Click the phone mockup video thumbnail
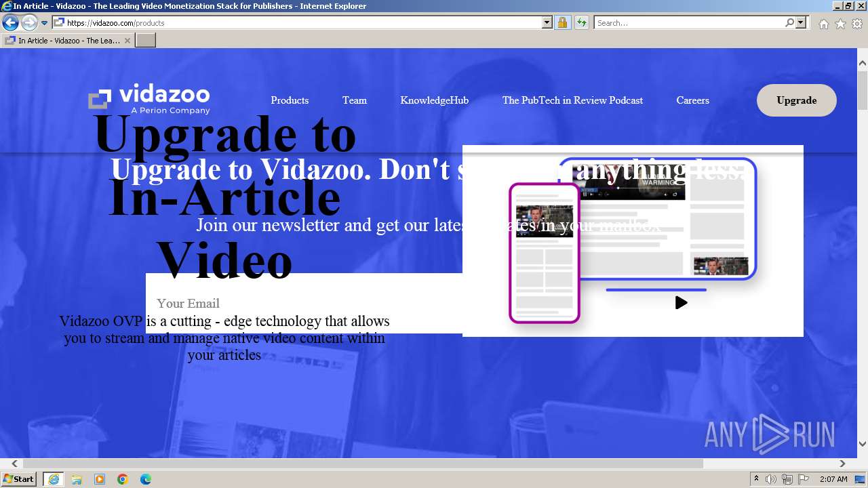The image size is (868, 488). (545, 222)
